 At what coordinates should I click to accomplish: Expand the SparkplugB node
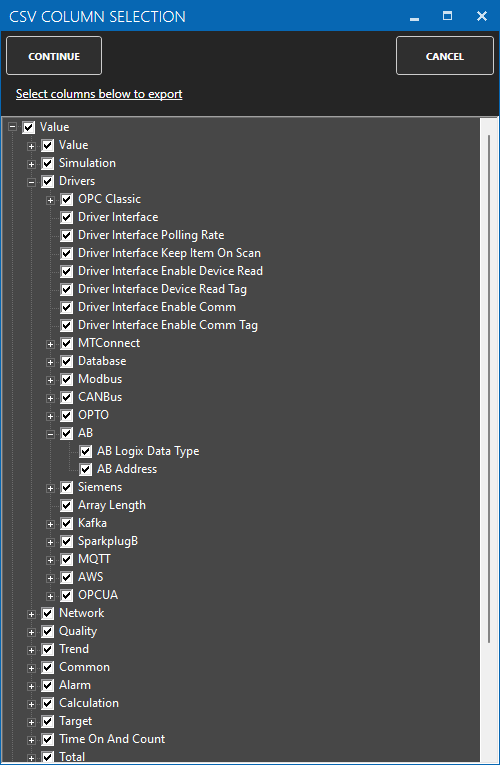click(x=50, y=543)
